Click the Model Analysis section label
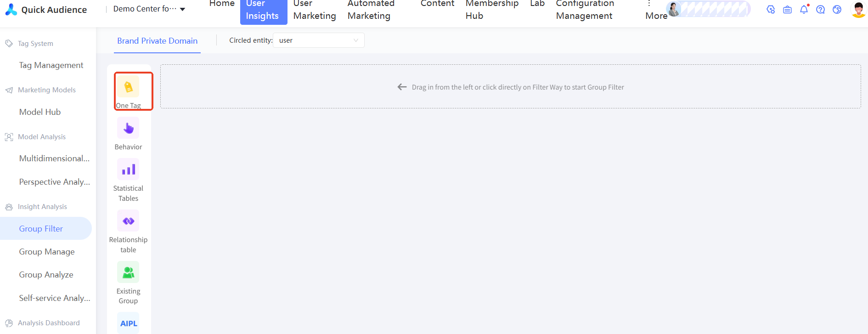Screen dimensions: 868x334 click(42, 137)
